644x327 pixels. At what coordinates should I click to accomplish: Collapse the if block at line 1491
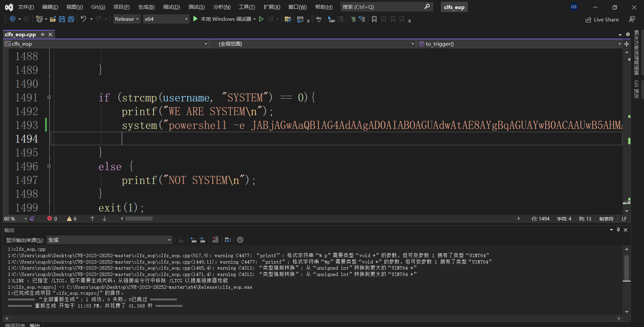click(x=49, y=97)
